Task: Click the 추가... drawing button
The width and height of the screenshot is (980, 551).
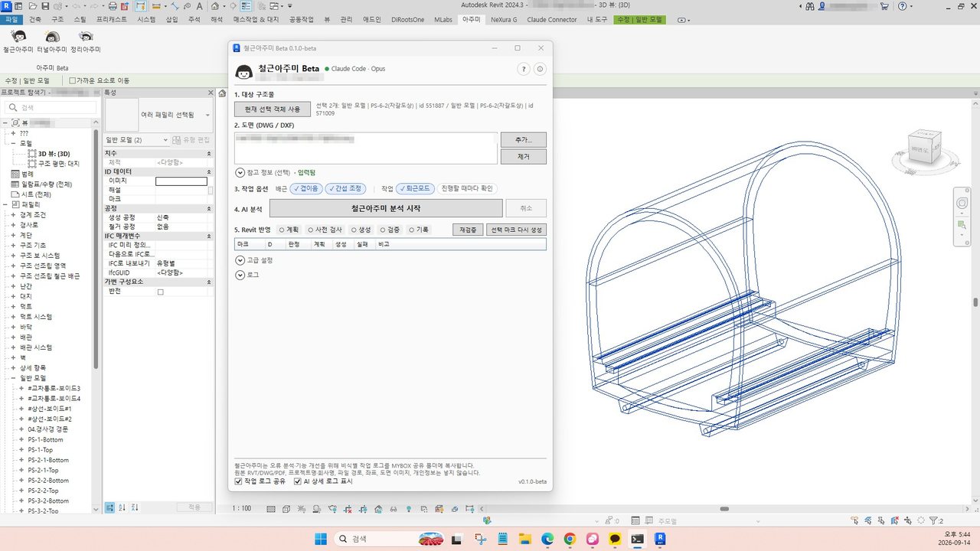Action: pos(523,140)
